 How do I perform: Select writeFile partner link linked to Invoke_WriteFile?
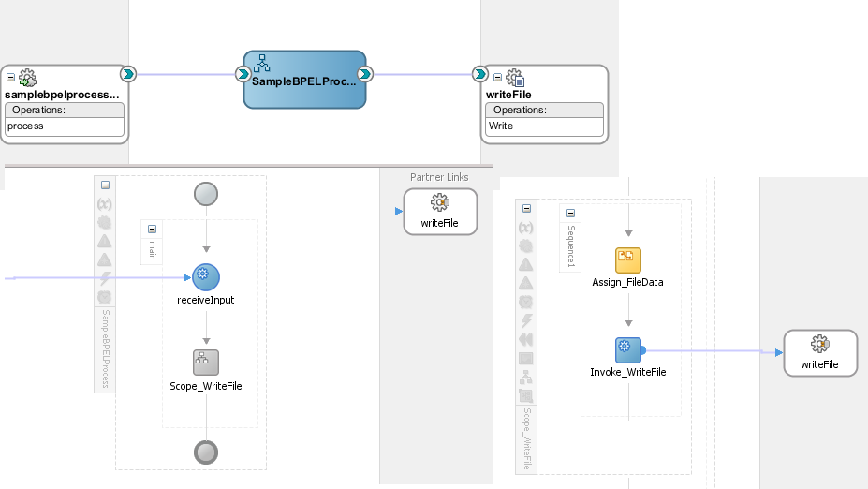(820, 353)
